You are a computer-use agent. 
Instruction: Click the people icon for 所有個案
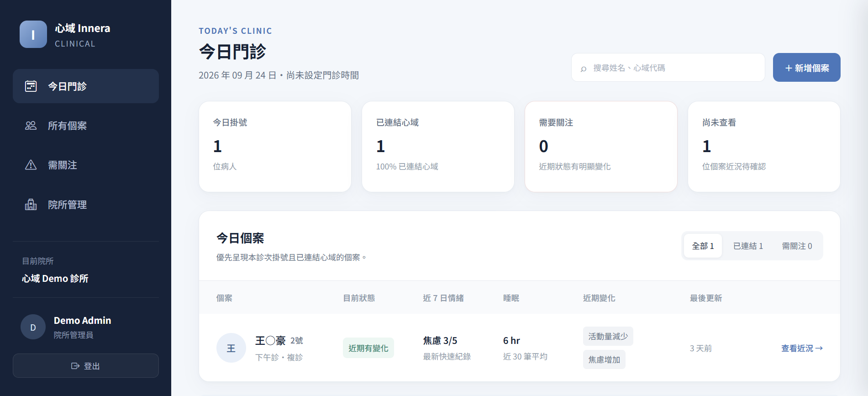coord(31,126)
